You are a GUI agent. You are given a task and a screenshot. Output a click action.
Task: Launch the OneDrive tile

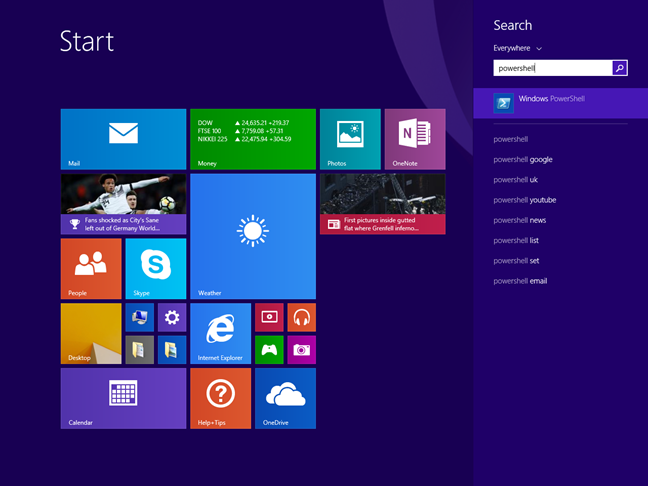tap(285, 398)
